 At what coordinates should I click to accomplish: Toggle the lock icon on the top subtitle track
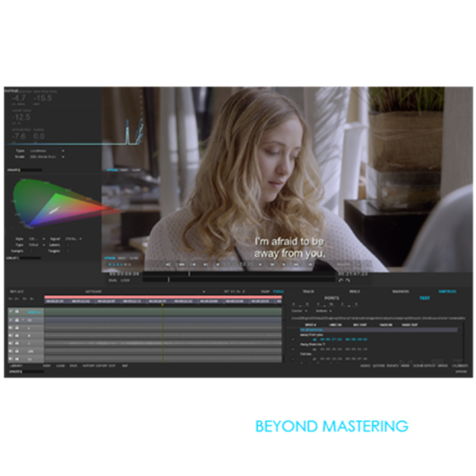point(17,312)
